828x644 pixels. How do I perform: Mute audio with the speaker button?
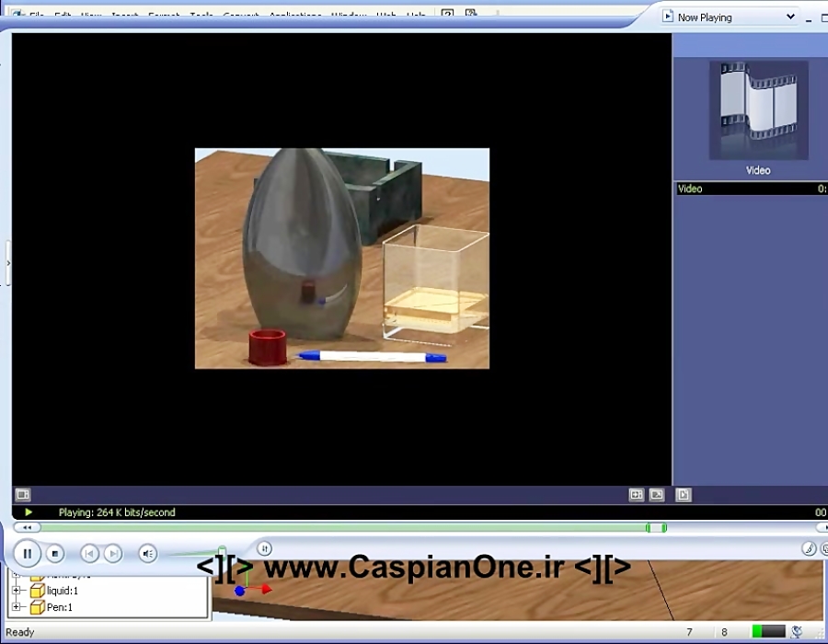(x=147, y=553)
